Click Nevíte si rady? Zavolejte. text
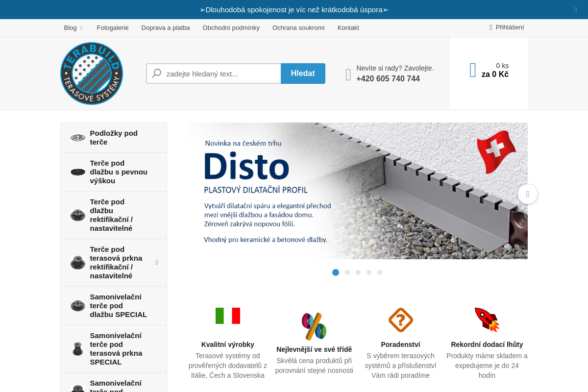The image size is (588, 392). pos(395,68)
